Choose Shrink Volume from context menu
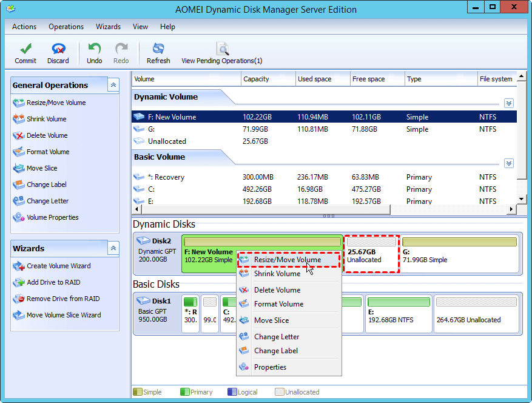This screenshot has width=532, height=403. click(289, 274)
